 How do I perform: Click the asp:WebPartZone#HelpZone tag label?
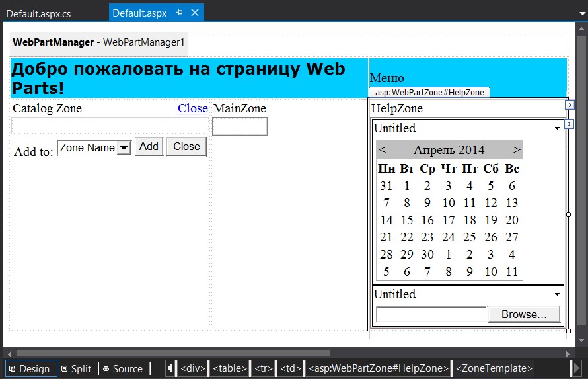pos(429,93)
